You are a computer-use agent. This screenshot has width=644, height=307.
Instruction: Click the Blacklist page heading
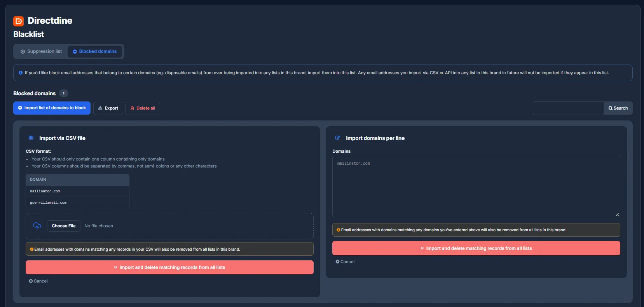(x=29, y=34)
